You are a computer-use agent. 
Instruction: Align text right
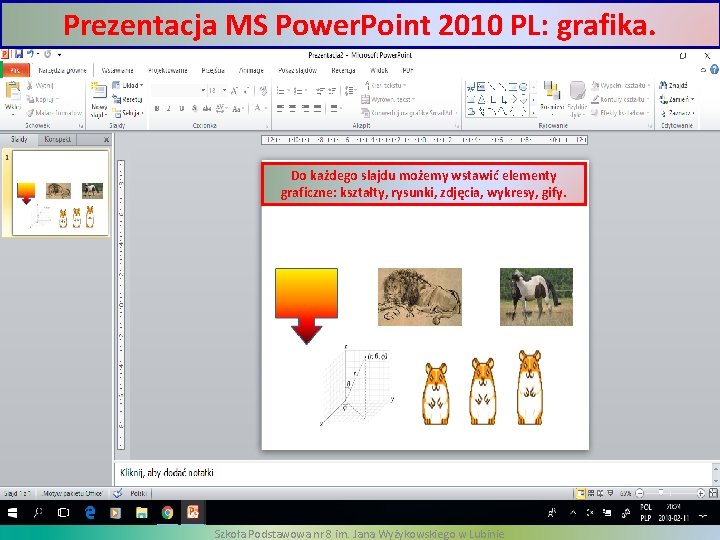tap(305, 108)
